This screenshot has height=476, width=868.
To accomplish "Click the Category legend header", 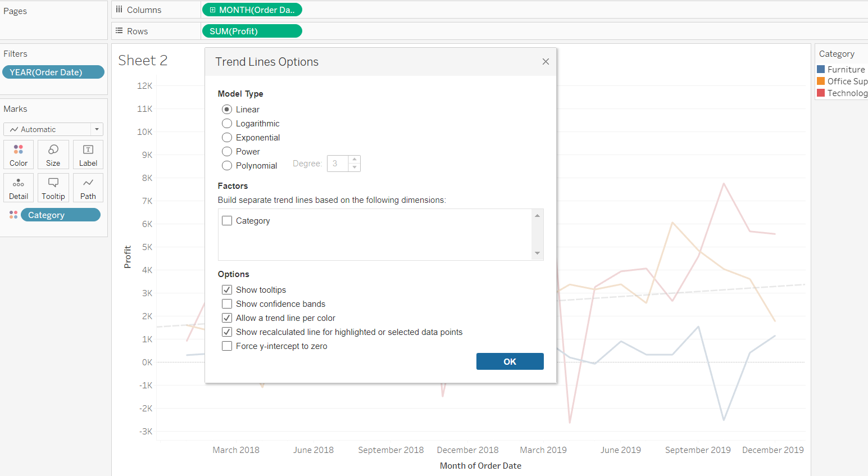I will [x=837, y=54].
